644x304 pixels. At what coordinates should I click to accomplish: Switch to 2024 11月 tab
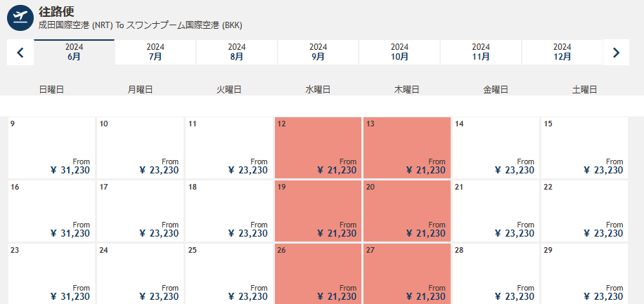pyautogui.click(x=481, y=53)
